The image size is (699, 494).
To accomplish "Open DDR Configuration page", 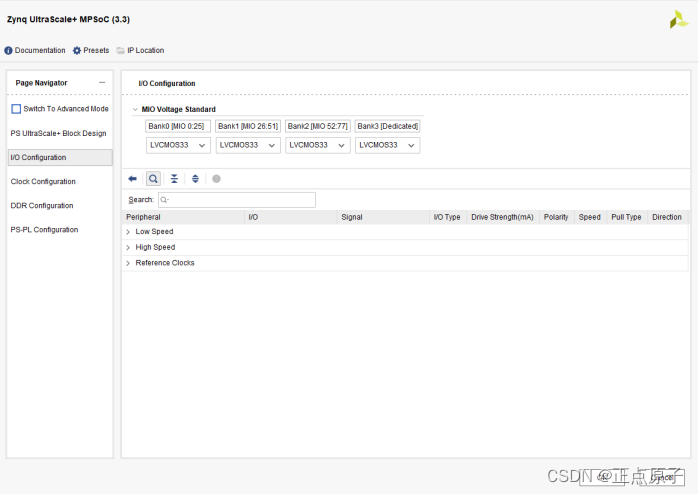I will click(x=42, y=206).
